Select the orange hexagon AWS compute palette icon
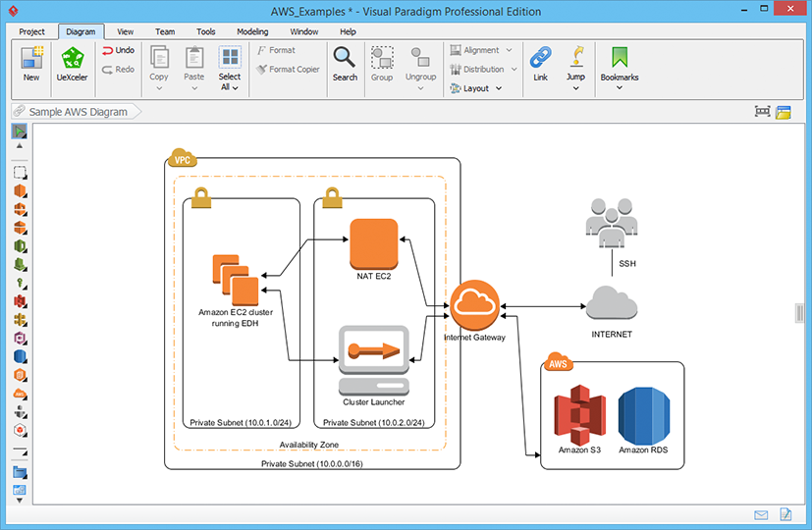The width and height of the screenshot is (812, 530). click(x=20, y=191)
